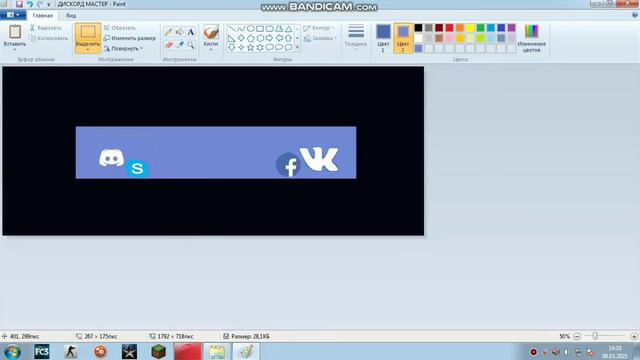Choose the Rectangle shape

260,29
